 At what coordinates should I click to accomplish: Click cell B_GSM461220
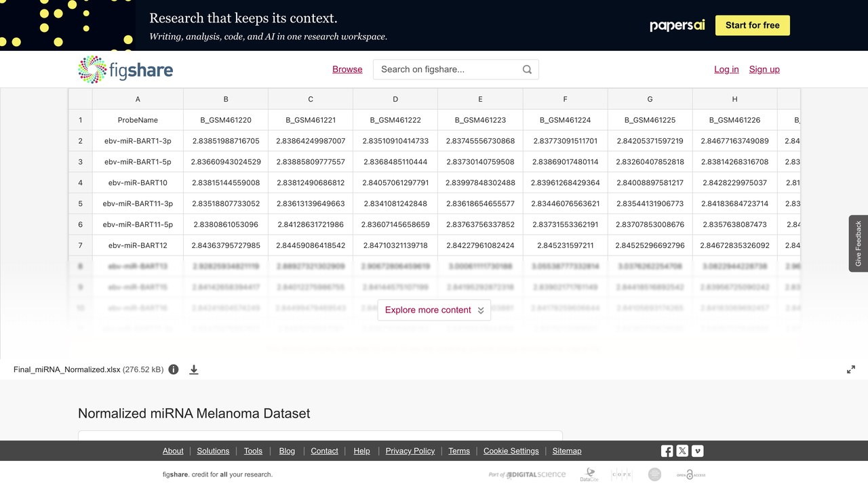pyautogui.click(x=226, y=120)
